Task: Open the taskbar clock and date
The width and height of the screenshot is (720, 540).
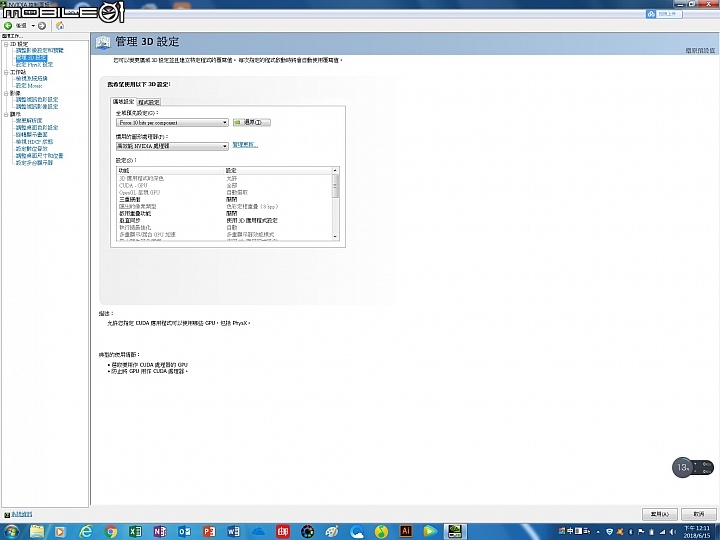Action: pyautogui.click(x=696, y=532)
